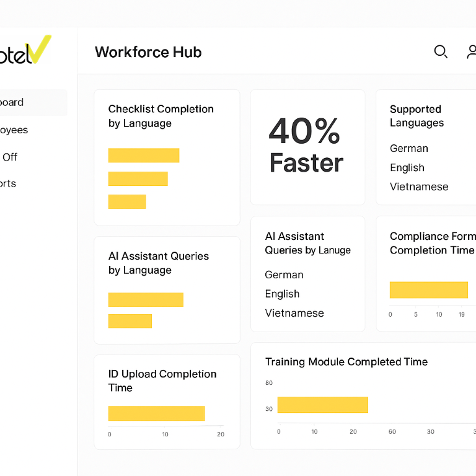
Task: Click the Compliance Form Completion Time bar
Action: pos(428,290)
